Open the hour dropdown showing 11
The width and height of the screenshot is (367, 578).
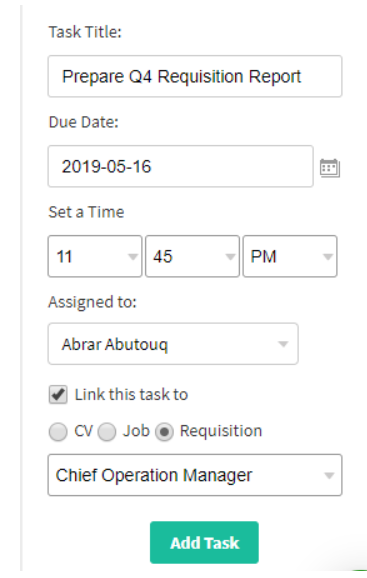95,256
